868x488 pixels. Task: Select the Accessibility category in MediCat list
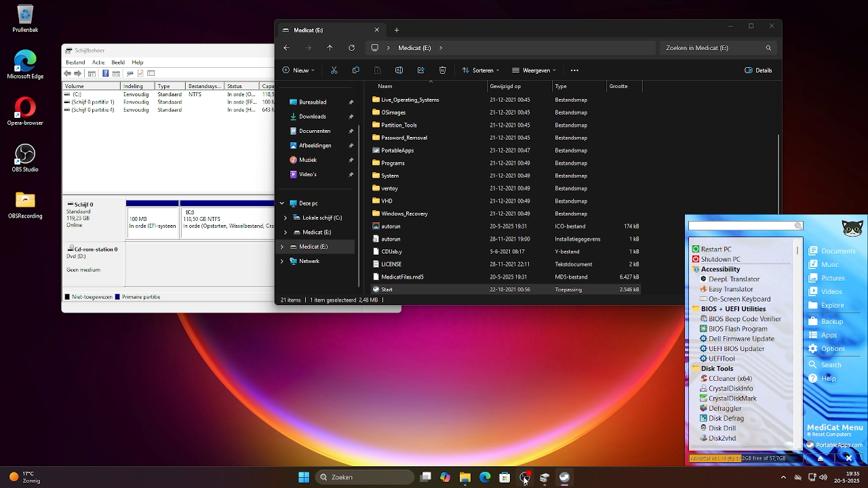[x=720, y=269]
